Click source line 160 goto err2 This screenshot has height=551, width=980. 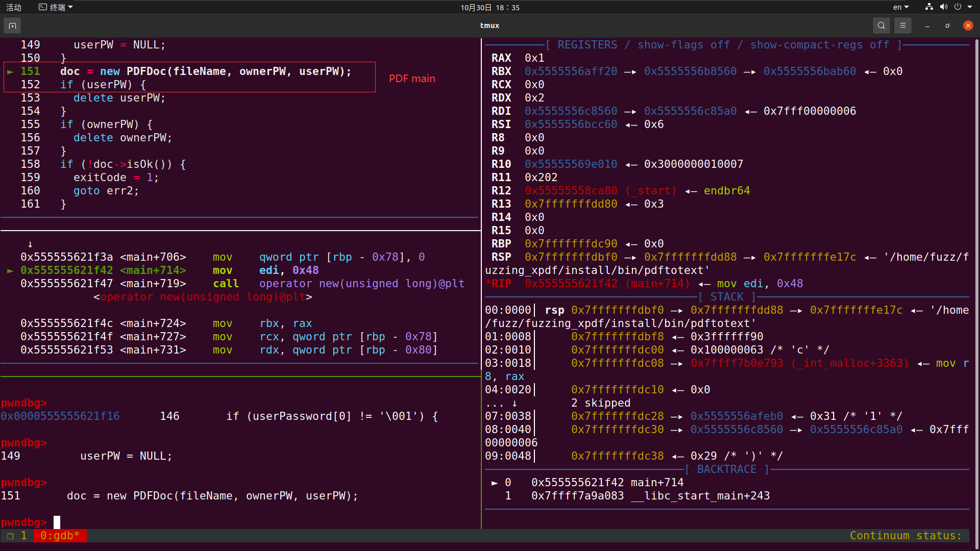[80, 191]
